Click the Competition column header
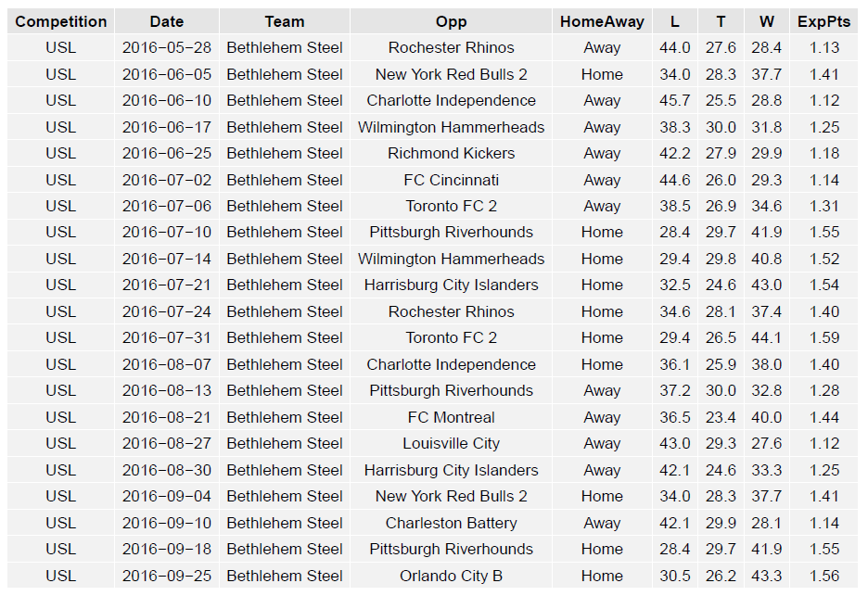Image resolution: width=868 pixels, height=596 pixels. coord(61,21)
